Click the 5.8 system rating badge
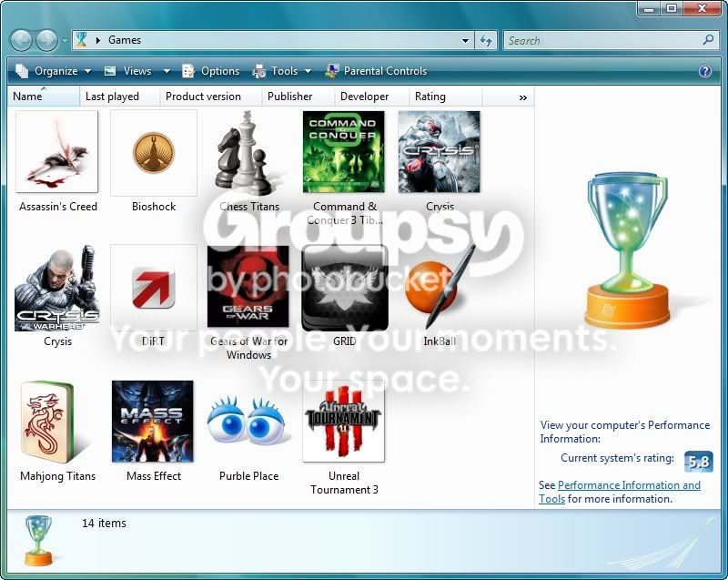This screenshot has width=728, height=580. coord(699,461)
